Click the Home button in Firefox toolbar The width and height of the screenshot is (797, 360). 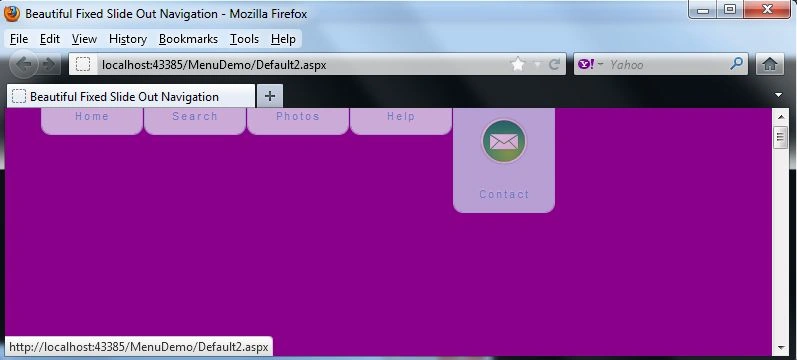[x=770, y=65]
